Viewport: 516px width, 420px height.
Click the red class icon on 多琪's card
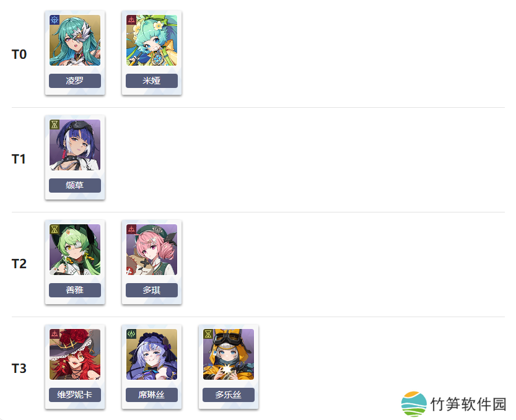(x=131, y=229)
